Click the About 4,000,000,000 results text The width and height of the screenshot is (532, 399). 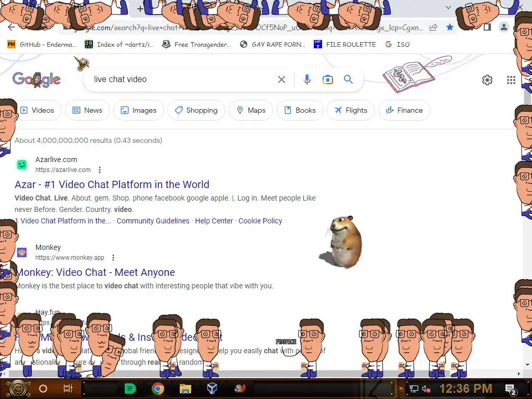(88, 140)
